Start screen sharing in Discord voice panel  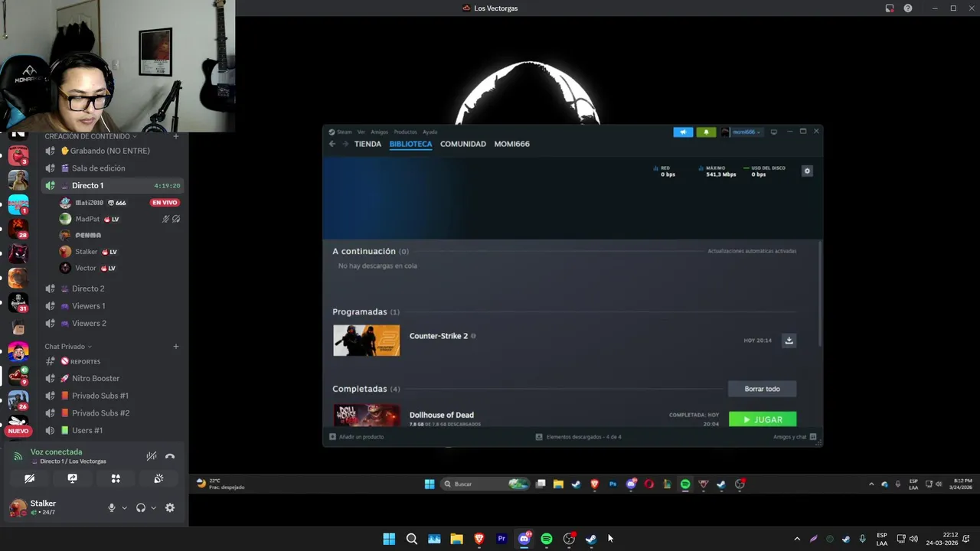[x=73, y=478]
